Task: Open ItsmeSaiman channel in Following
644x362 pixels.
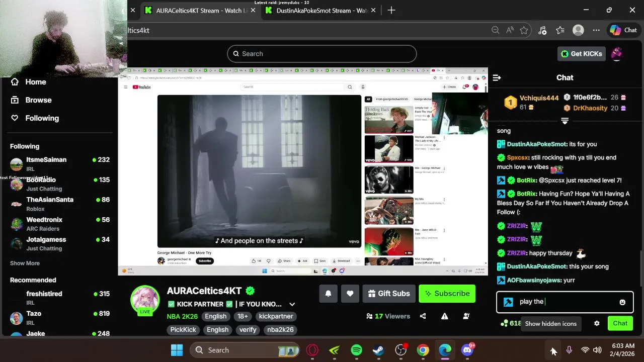Action: [x=60, y=164]
